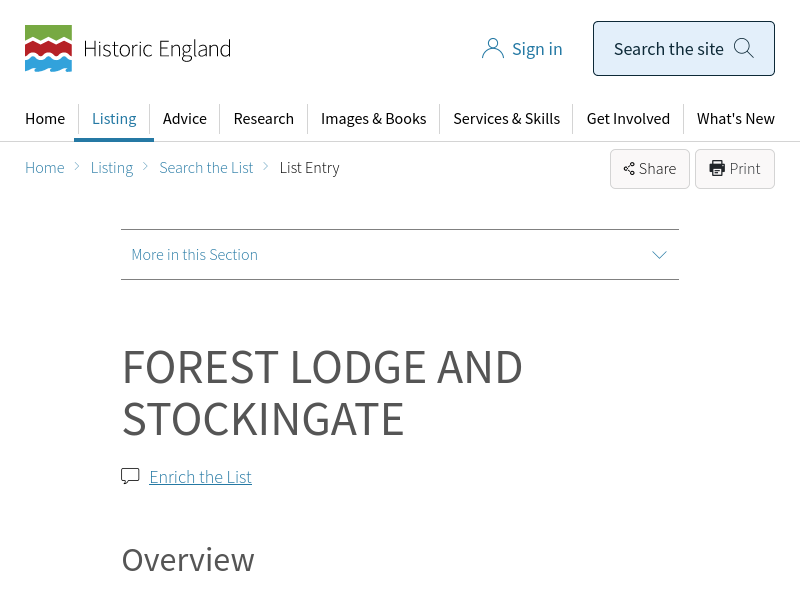
Task: Click the Home breadcrumb link
Action: point(45,168)
